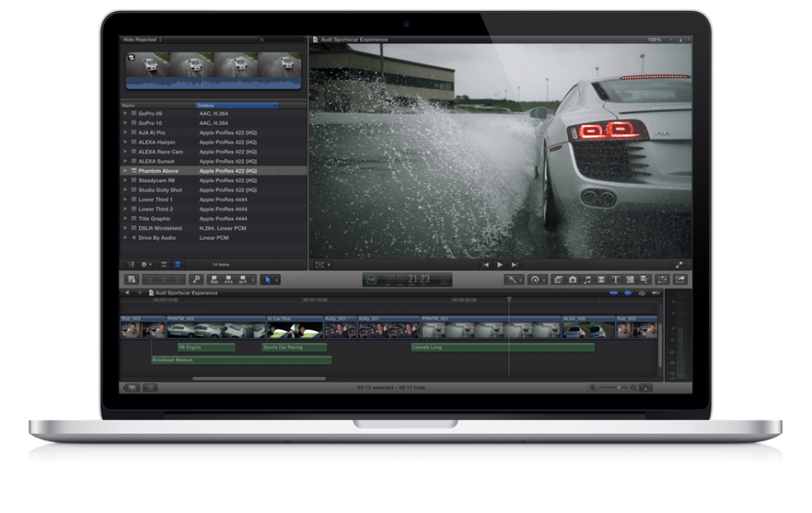Screen dimensions: 812x513
Task: Open the Retime speed menu icon
Action: tap(538, 279)
